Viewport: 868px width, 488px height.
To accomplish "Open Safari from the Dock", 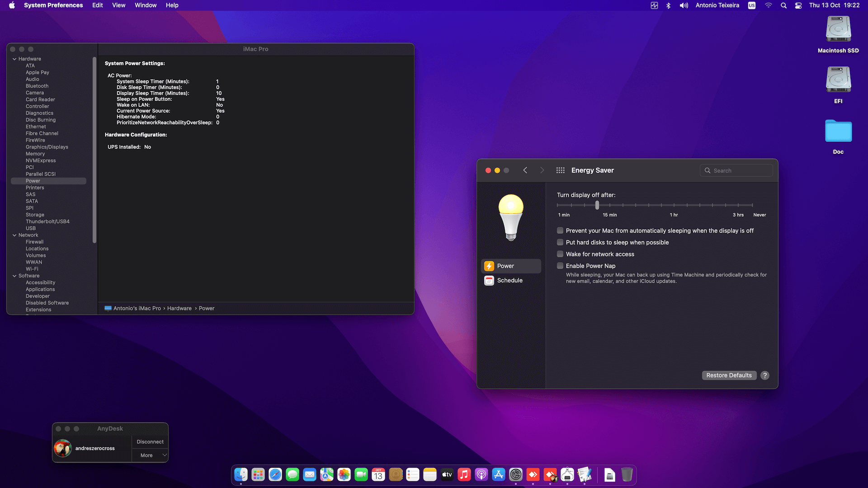I will (x=275, y=474).
